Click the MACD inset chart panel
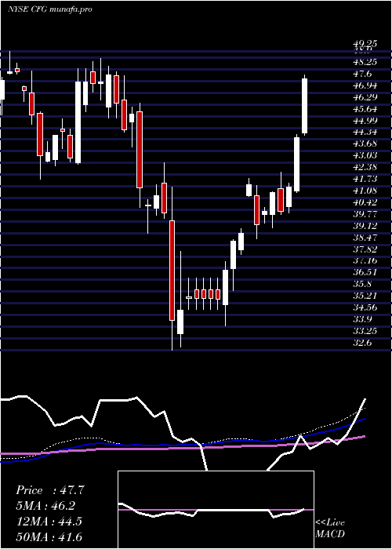Screen dimensions: 392x549 click(216, 510)
